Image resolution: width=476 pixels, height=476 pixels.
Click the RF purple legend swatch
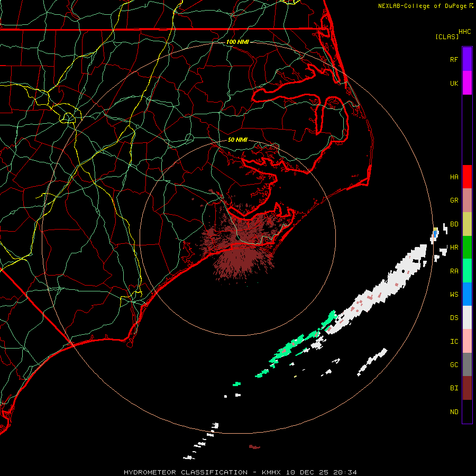pyautogui.click(x=467, y=59)
